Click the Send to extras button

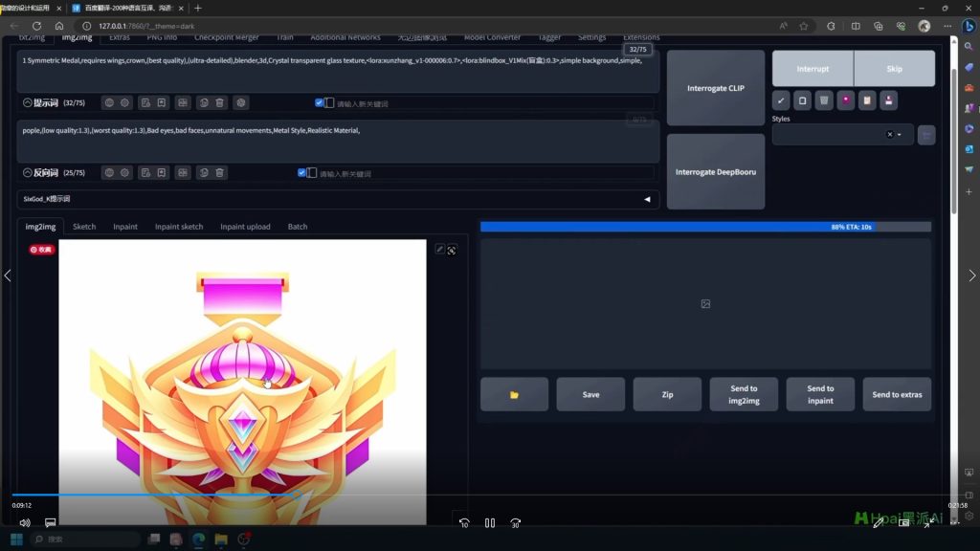[897, 394]
